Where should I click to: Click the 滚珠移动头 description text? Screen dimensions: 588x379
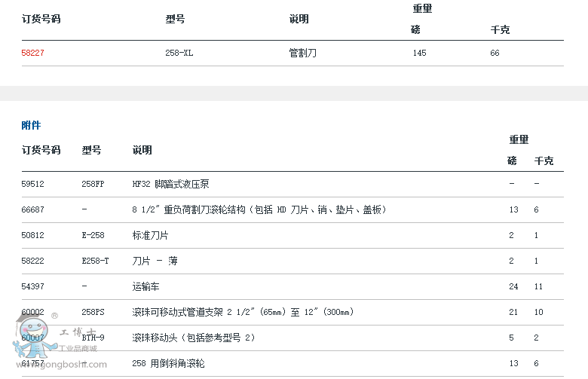tap(194, 338)
